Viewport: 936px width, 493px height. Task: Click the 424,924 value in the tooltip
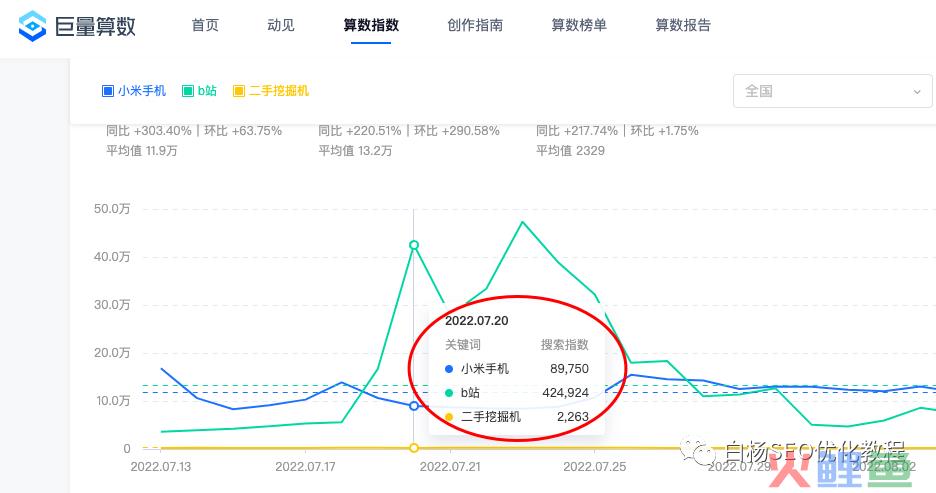[565, 393]
